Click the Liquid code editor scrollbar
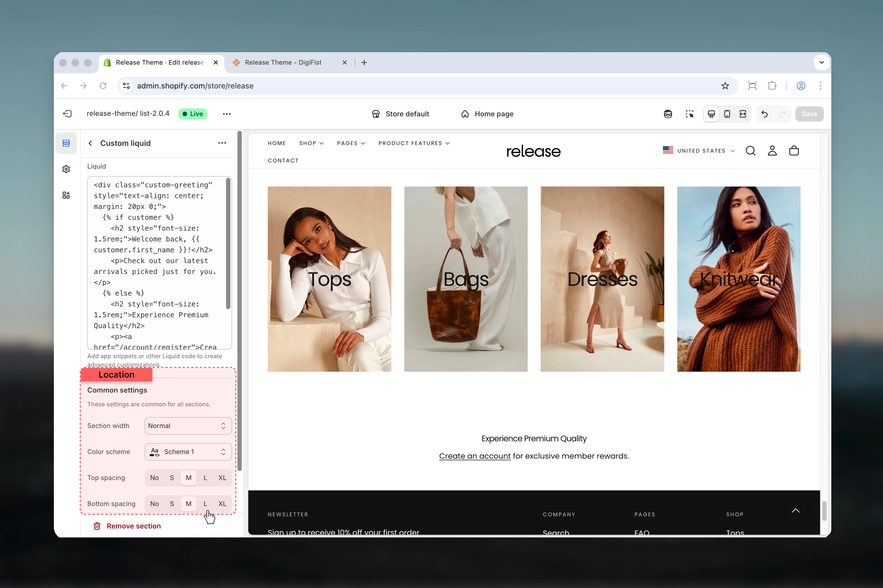Screen dimensions: 883x588 coord(228,244)
